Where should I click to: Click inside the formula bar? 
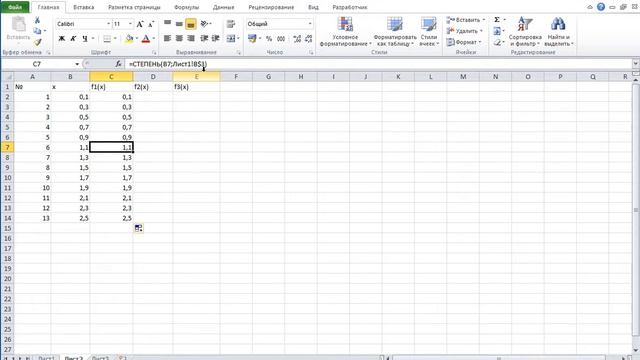pyautogui.click(x=378, y=64)
